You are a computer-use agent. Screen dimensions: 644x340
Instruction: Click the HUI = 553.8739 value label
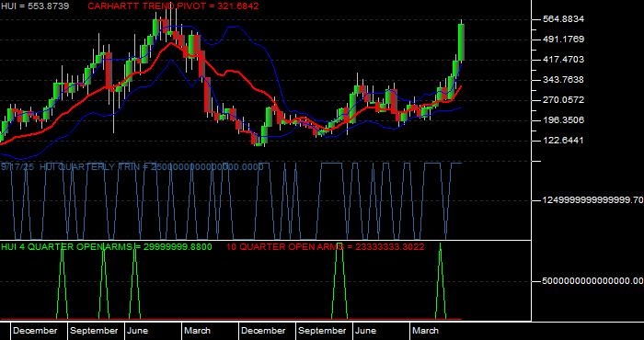point(35,6)
